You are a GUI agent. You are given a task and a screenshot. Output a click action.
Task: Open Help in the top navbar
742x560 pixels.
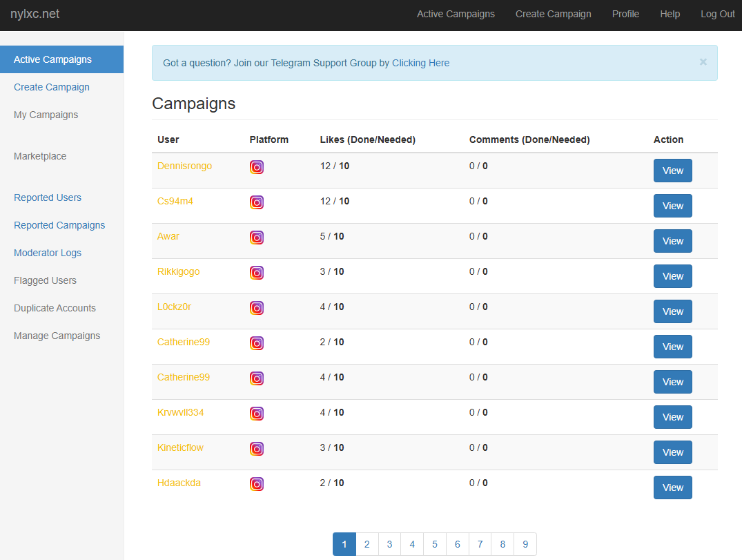[670, 15]
